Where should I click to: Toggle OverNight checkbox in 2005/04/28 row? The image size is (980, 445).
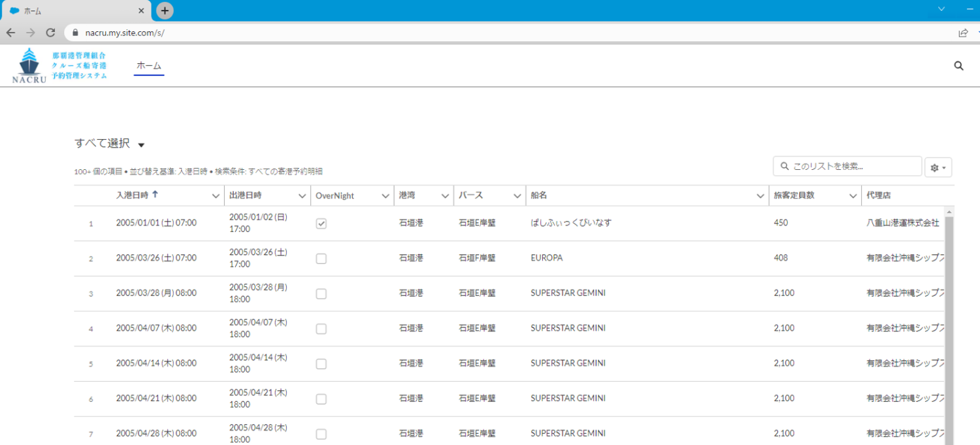click(321, 435)
